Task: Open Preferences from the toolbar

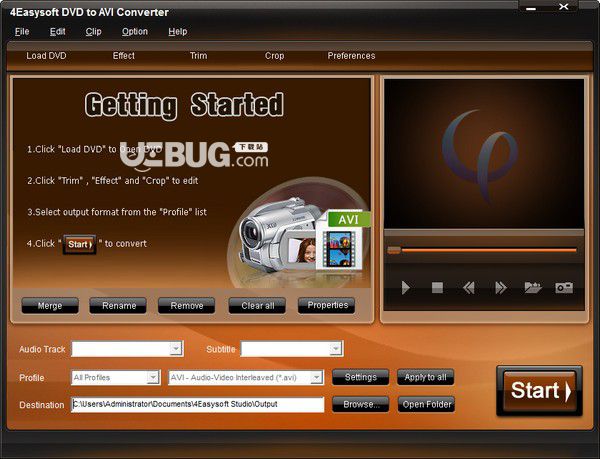Action: click(351, 56)
